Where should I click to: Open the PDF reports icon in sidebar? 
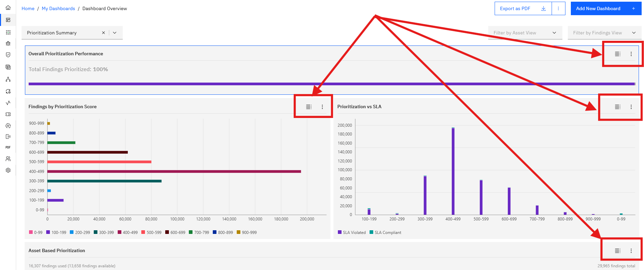(x=8, y=147)
